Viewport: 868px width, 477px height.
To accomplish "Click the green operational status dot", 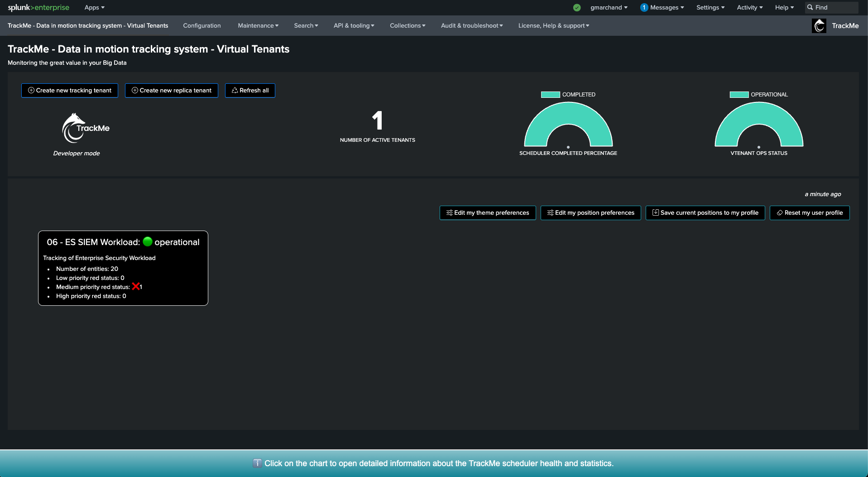I will [x=148, y=241].
